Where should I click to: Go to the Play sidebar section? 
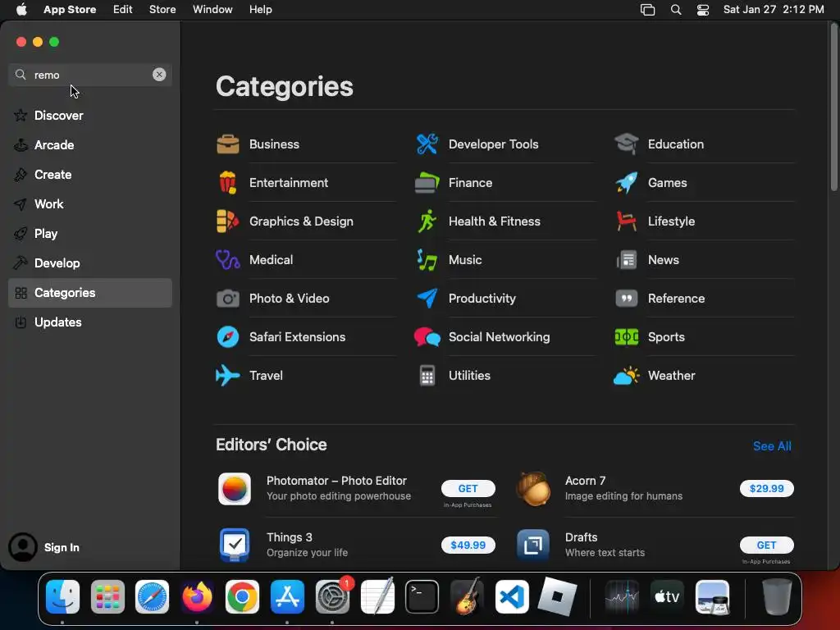click(90, 233)
